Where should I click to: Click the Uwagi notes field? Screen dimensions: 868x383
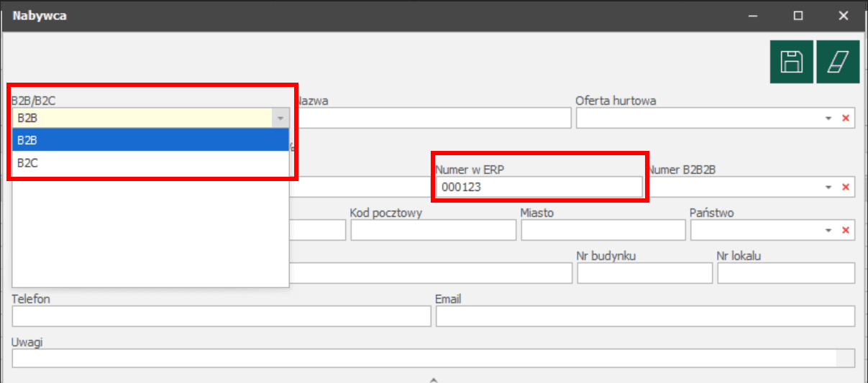pyautogui.click(x=434, y=358)
